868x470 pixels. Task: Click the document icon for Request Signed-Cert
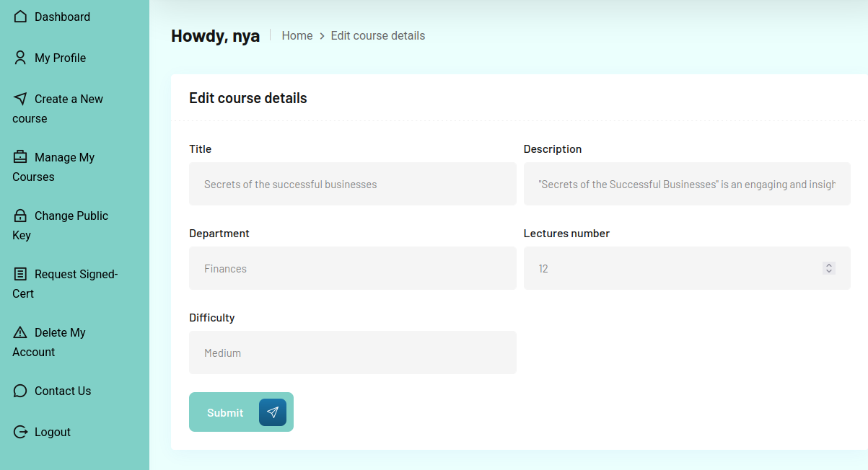[20, 274]
